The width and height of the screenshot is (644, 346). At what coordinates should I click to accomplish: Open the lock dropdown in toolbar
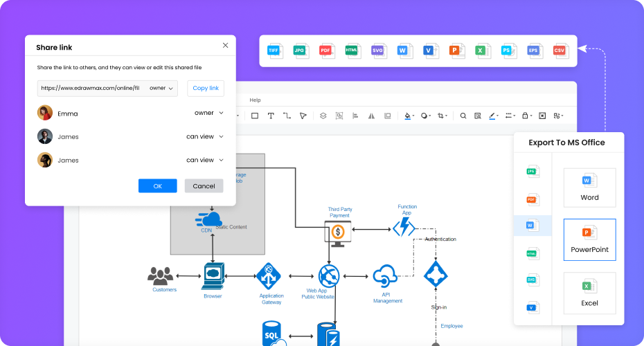point(528,116)
